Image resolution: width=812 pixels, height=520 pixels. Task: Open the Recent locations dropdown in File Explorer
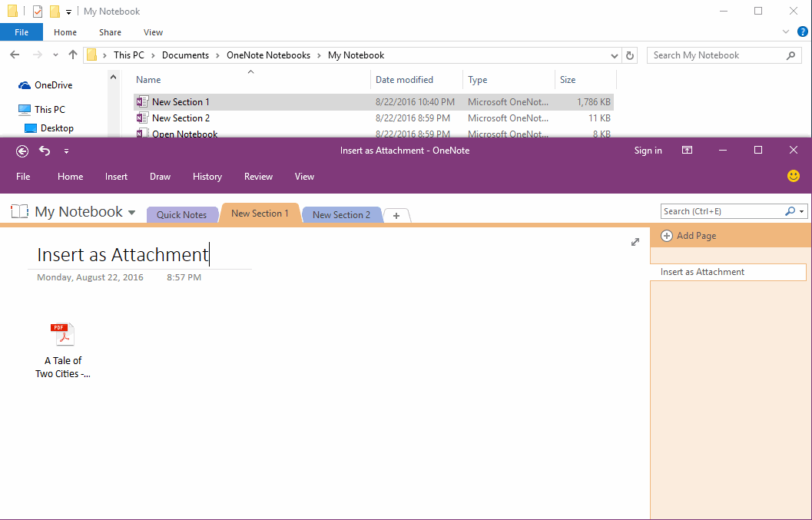point(55,55)
